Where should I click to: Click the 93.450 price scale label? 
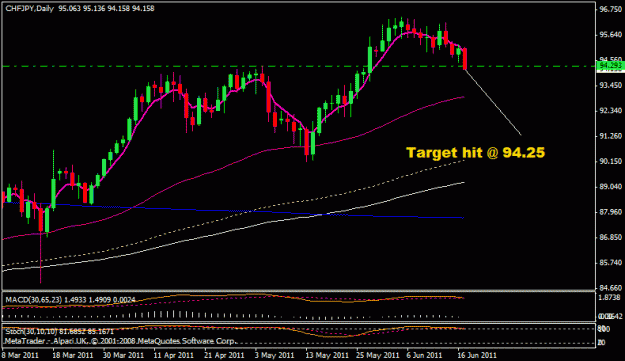[611, 85]
